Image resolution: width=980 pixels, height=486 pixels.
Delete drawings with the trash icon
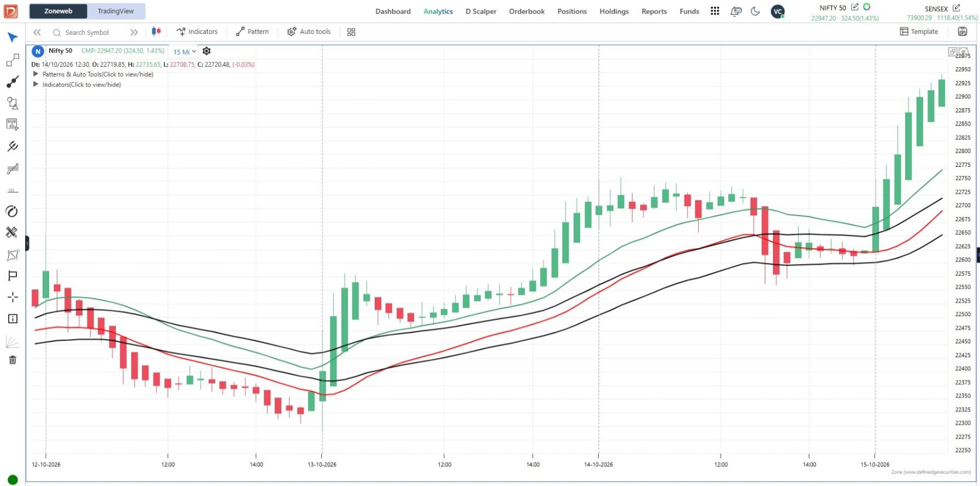[13, 360]
